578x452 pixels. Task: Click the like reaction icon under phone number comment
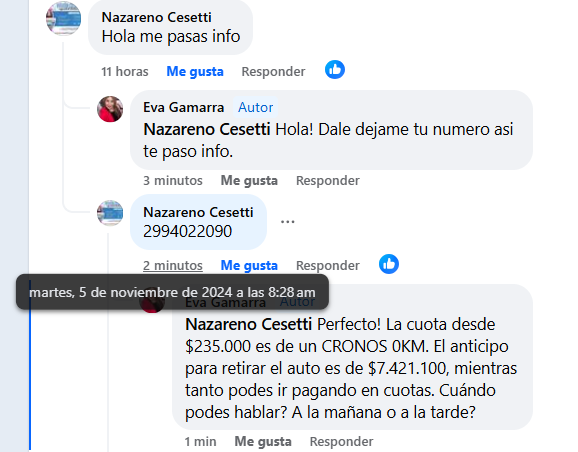point(389,264)
